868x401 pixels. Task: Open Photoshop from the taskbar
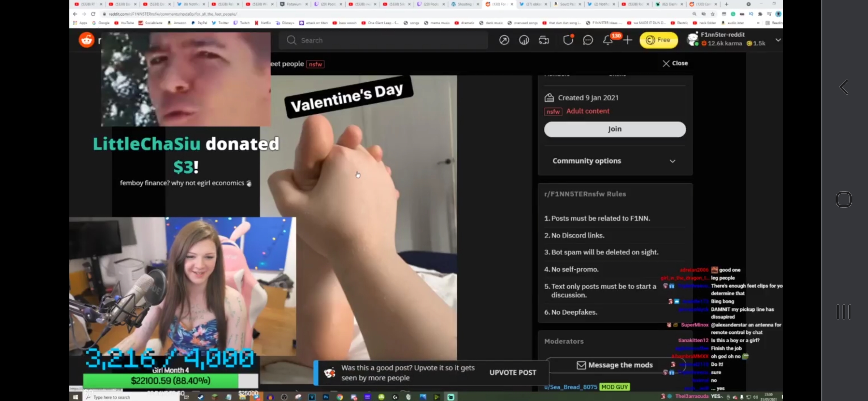click(x=326, y=397)
